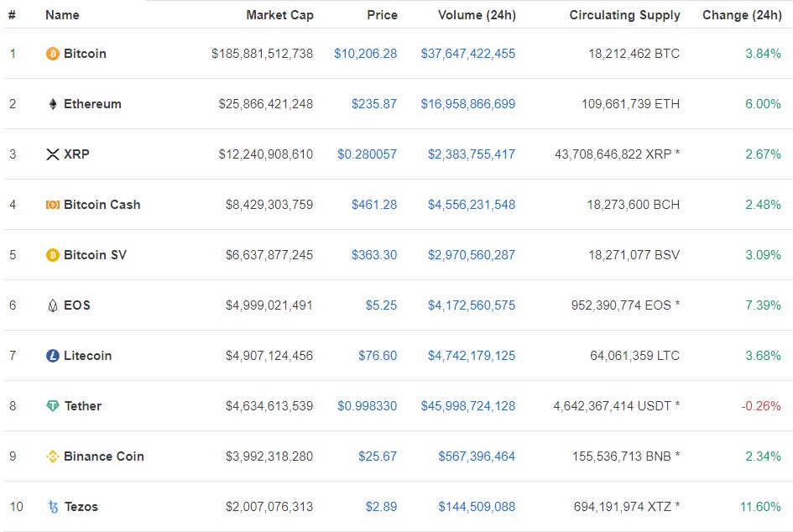Click Tezos price $2.89
The image size is (793, 532).
coord(381,507)
